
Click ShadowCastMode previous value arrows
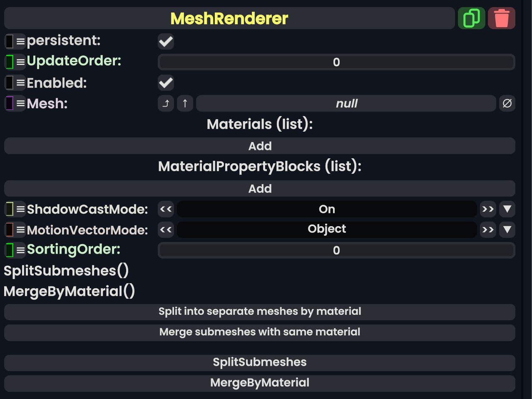pyautogui.click(x=166, y=209)
